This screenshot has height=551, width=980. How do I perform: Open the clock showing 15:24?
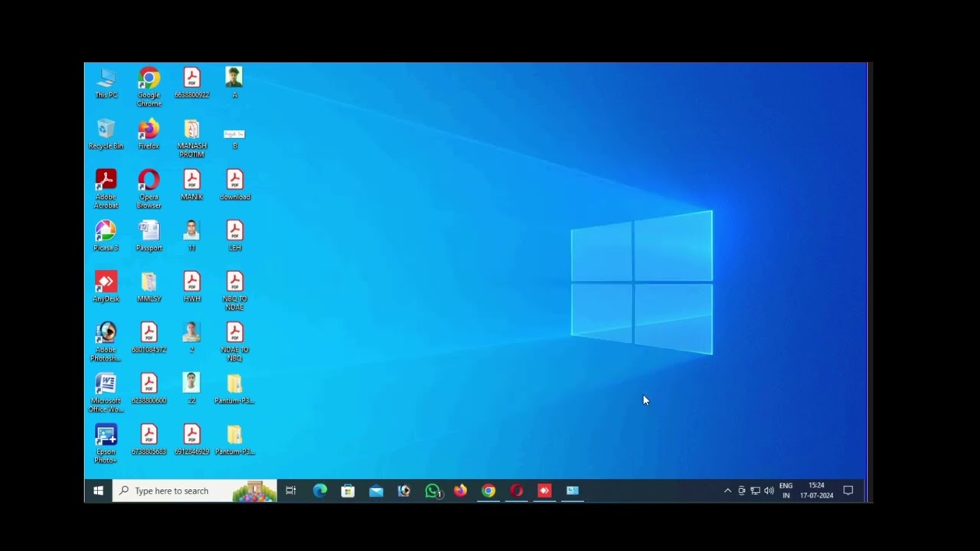tap(816, 491)
